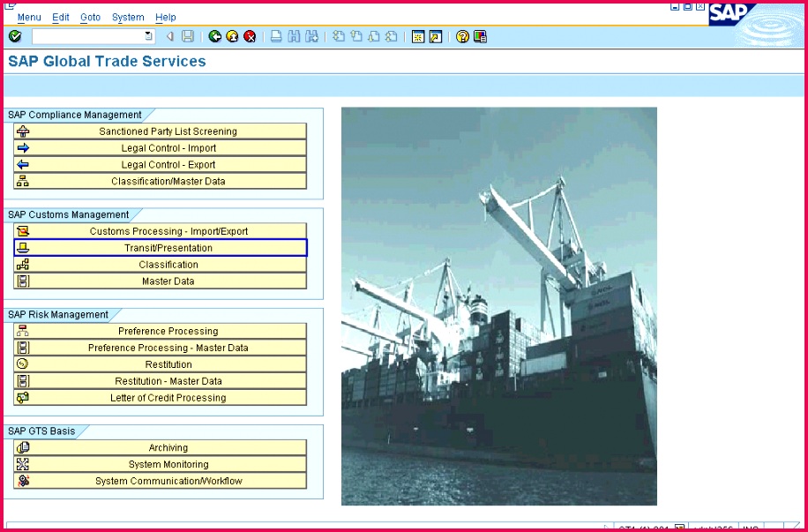Open Legal Control - Export
Viewport: 808px width, 532px height.
161,164
